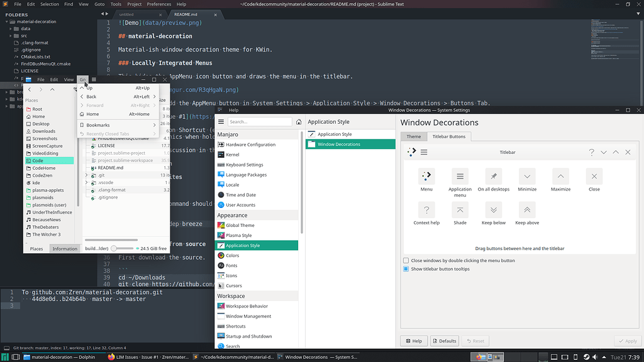Toggle the Information panel tab in Dolphin
The image size is (644, 362).
(x=65, y=248)
